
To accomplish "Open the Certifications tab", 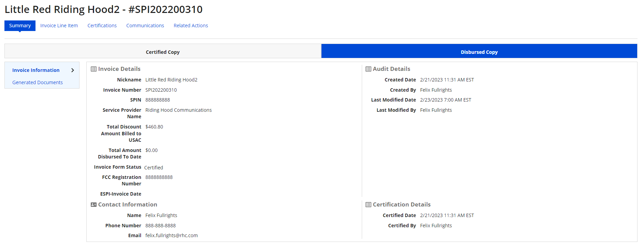I will tap(102, 26).
